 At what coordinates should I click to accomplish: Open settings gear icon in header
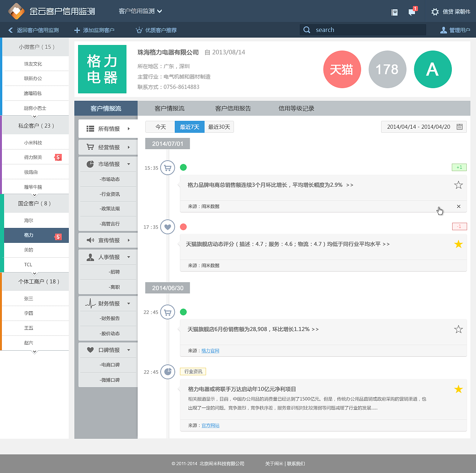[x=435, y=12]
